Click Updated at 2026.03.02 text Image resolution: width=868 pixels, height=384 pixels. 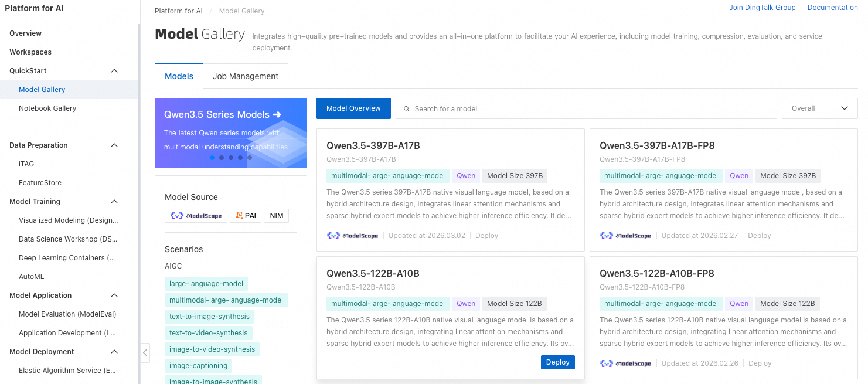427,236
